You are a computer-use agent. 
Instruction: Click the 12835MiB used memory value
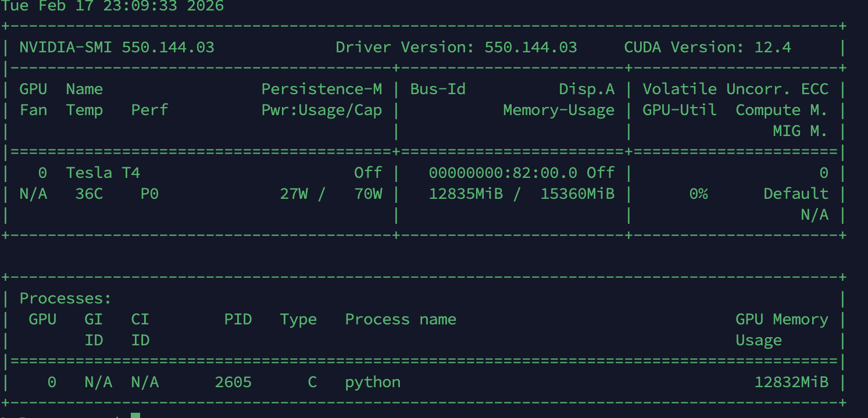(466, 194)
